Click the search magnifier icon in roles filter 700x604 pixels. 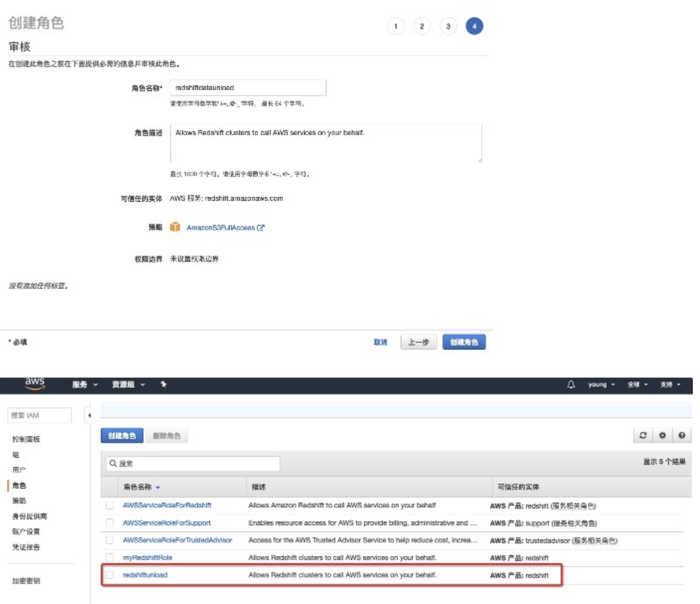click(113, 464)
